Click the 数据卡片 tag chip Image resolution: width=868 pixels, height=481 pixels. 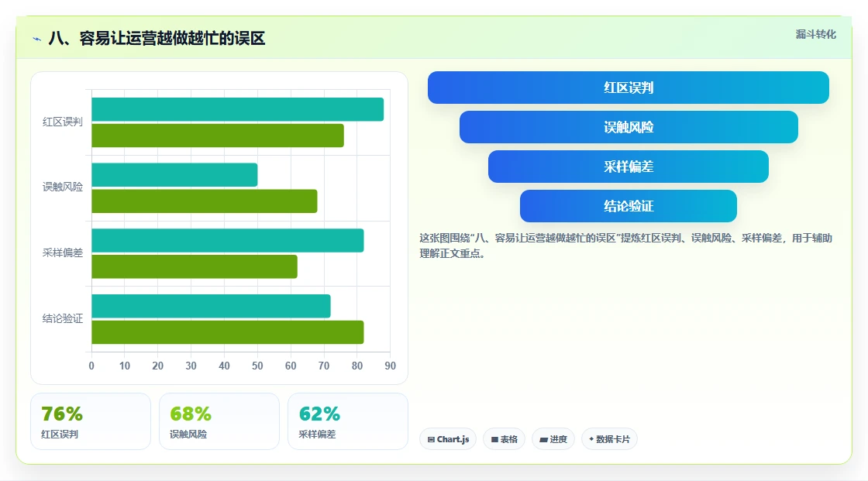(609, 439)
